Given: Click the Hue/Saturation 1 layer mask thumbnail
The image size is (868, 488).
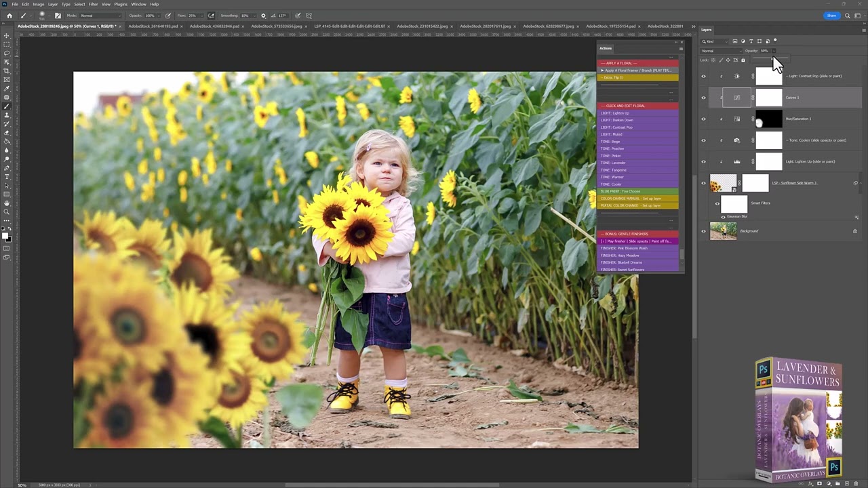Looking at the screenshot, I should pyautogui.click(x=768, y=119).
